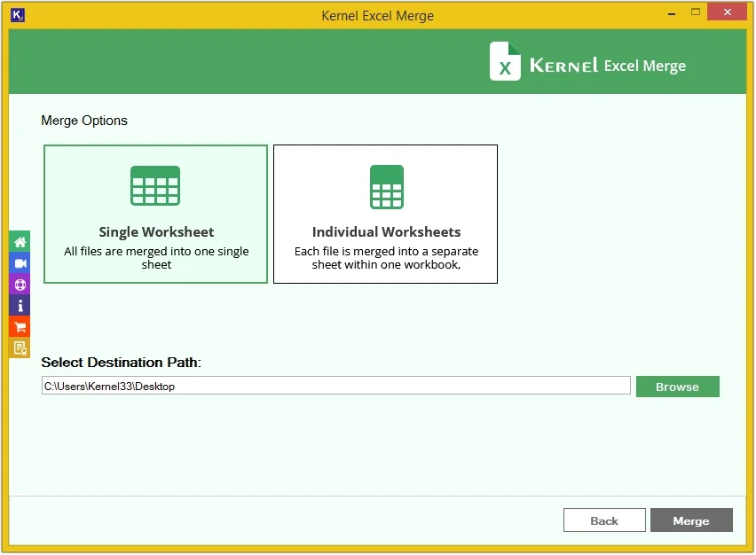Open the support lifebuoy sidebar icon

pyautogui.click(x=20, y=285)
